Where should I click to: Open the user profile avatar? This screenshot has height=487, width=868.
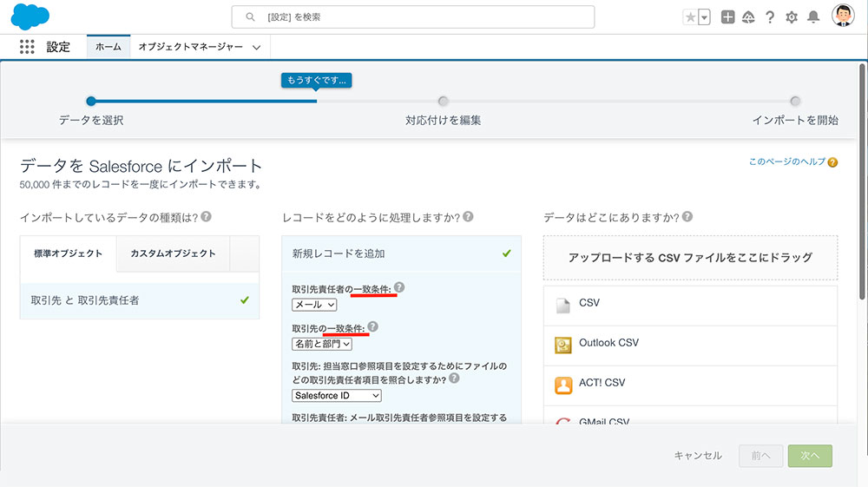click(843, 16)
